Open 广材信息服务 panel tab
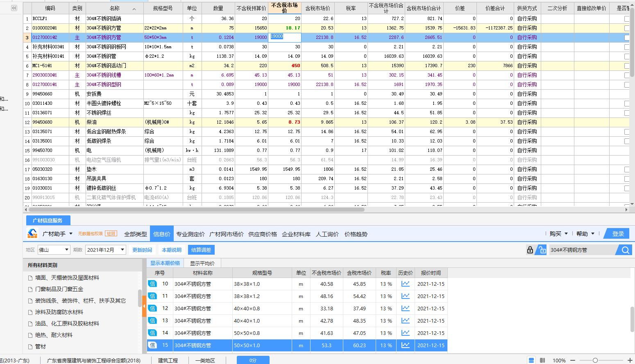Viewport: 635px width, 364px height. [x=48, y=220]
